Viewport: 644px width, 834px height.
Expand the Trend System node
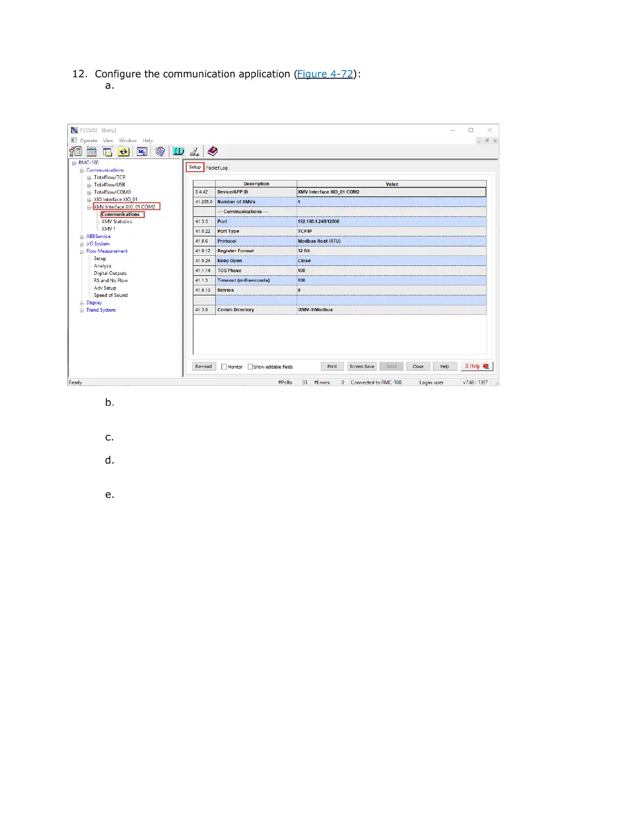pyautogui.click(x=82, y=311)
